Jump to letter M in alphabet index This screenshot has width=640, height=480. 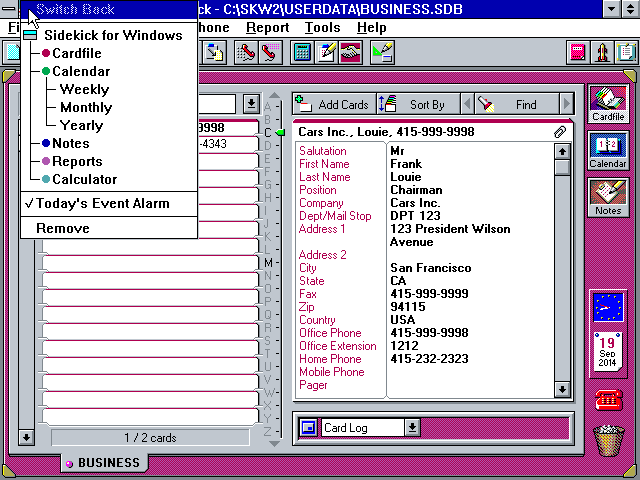point(268,262)
